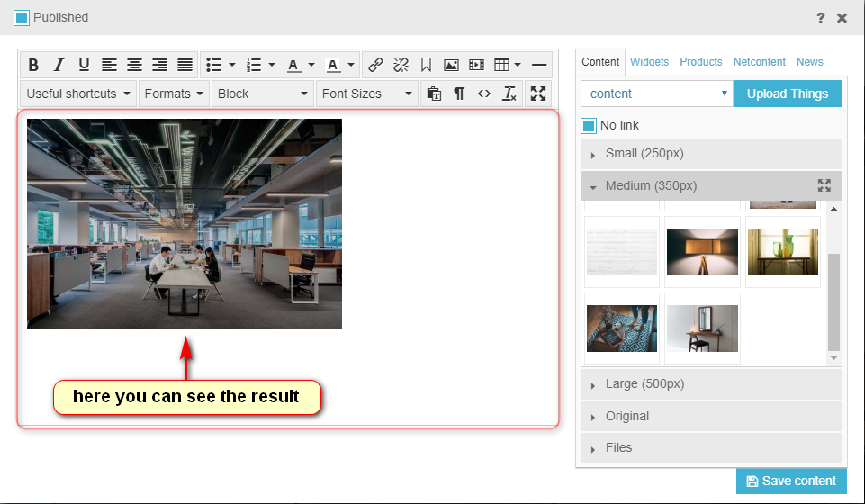Screen dimensions: 865x504
Task: Insert video media
Action: point(477,65)
